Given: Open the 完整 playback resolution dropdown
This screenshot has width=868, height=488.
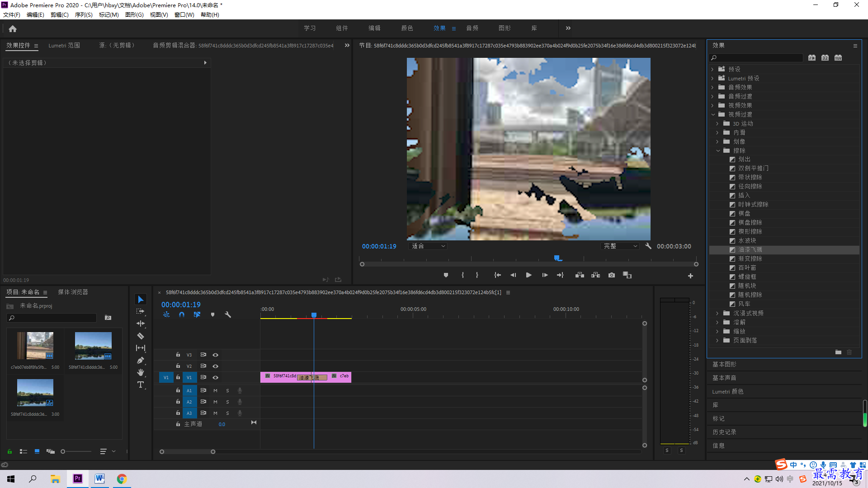Looking at the screenshot, I should click(620, 246).
